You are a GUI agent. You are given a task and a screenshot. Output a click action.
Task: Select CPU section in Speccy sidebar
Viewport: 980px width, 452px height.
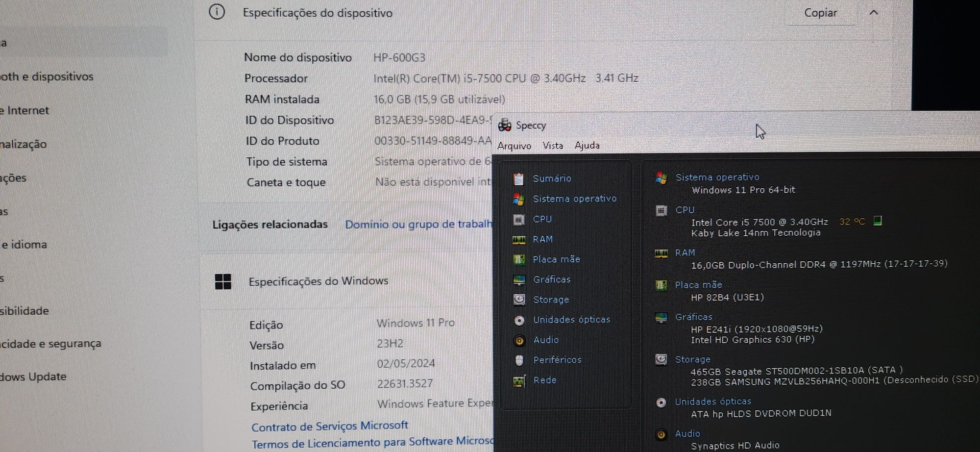coord(542,219)
